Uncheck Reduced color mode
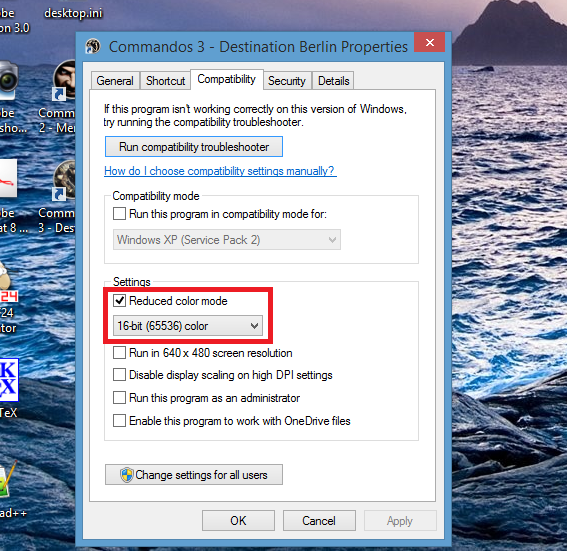The width and height of the screenshot is (567, 551). point(119,300)
